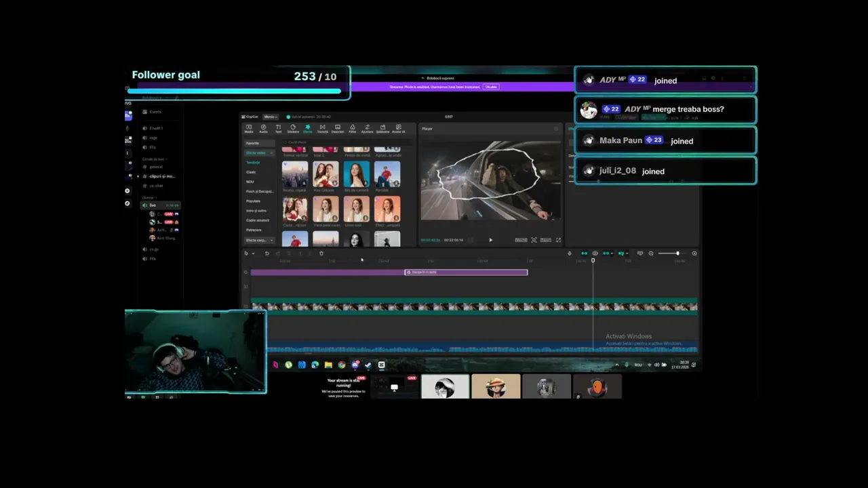Click the Undo icon in timeline toolbar
Viewport: 868px width, 488px height.
click(x=267, y=253)
